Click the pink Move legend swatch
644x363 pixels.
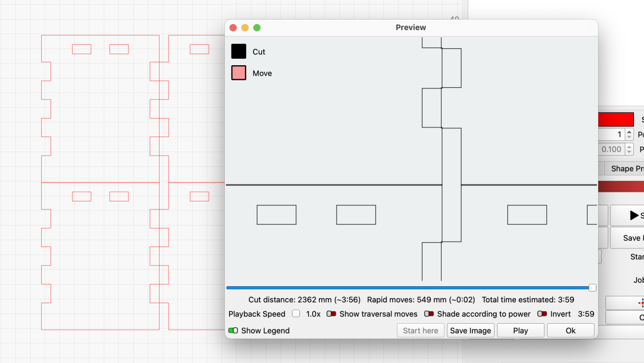[x=238, y=73]
